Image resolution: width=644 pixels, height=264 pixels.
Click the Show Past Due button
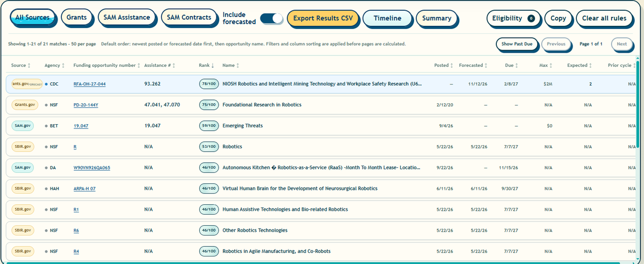click(517, 44)
